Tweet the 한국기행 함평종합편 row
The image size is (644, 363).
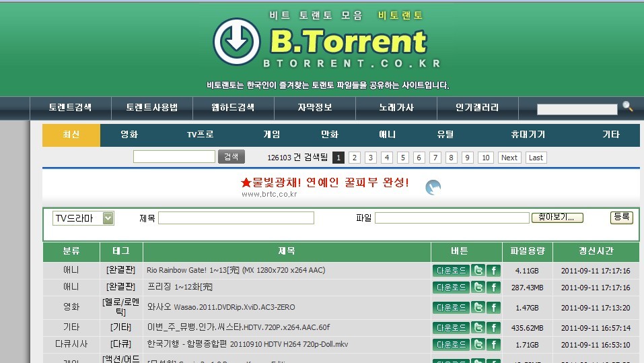[478, 344]
